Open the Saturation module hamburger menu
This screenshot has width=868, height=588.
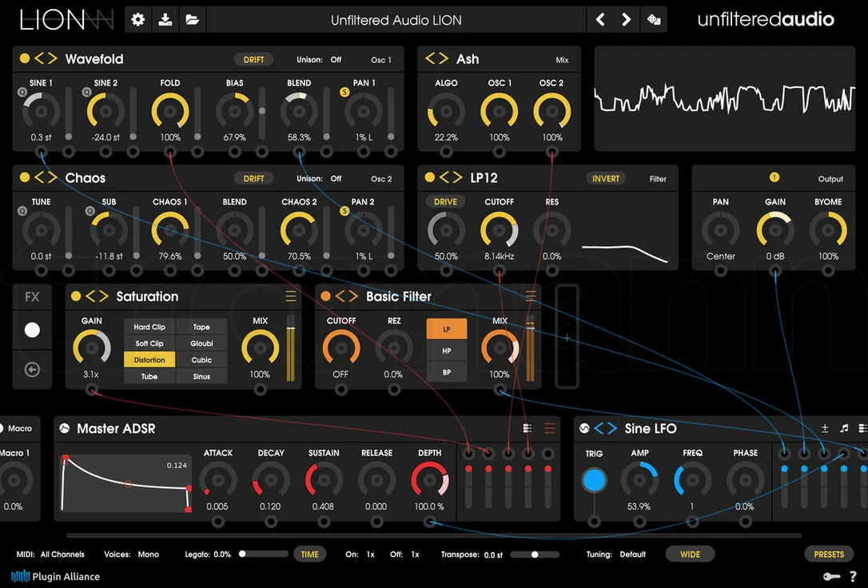[291, 296]
